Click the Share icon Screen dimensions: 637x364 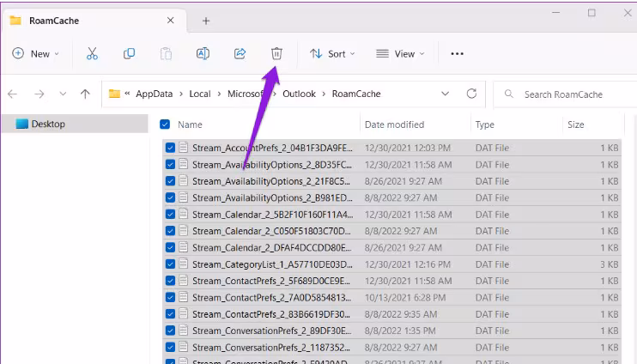[x=240, y=53]
